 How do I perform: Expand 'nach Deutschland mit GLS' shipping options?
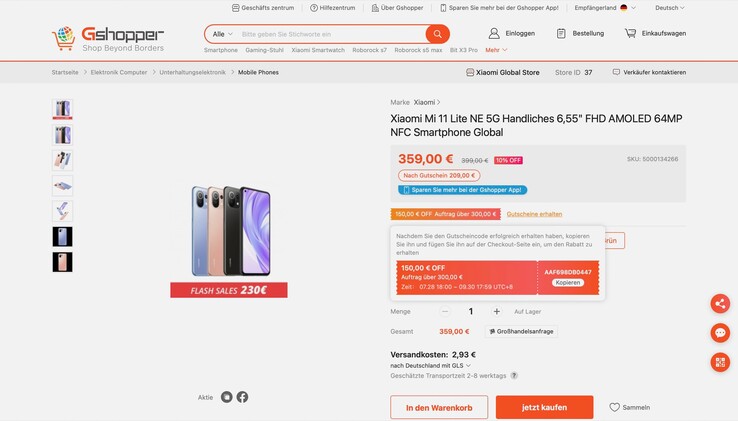tap(431, 365)
